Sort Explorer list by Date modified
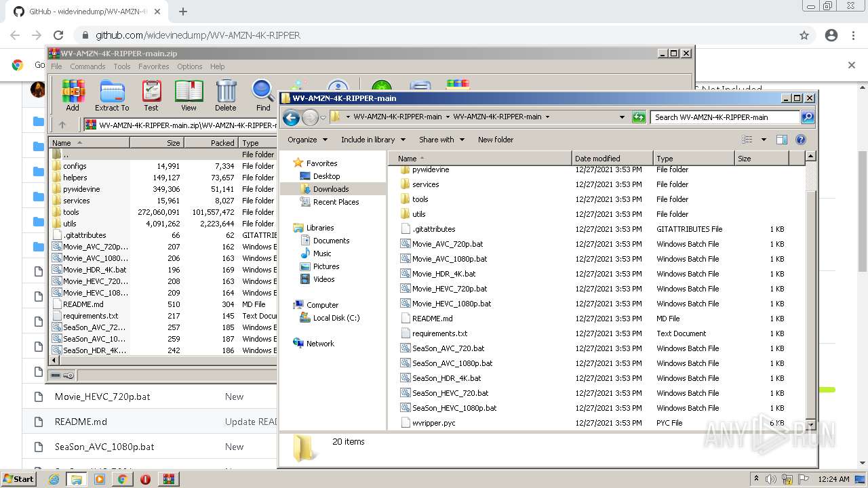 point(612,158)
